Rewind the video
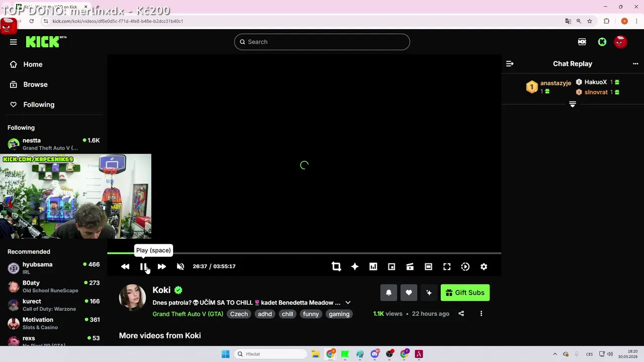This screenshot has width=644, height=362. point(125,266)
